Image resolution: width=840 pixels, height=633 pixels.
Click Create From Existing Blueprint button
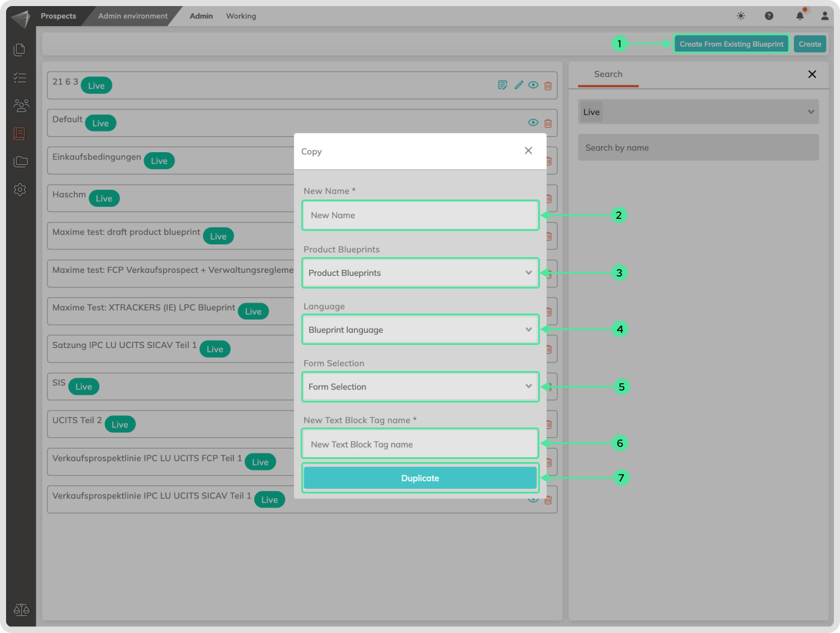coord(731,44)
